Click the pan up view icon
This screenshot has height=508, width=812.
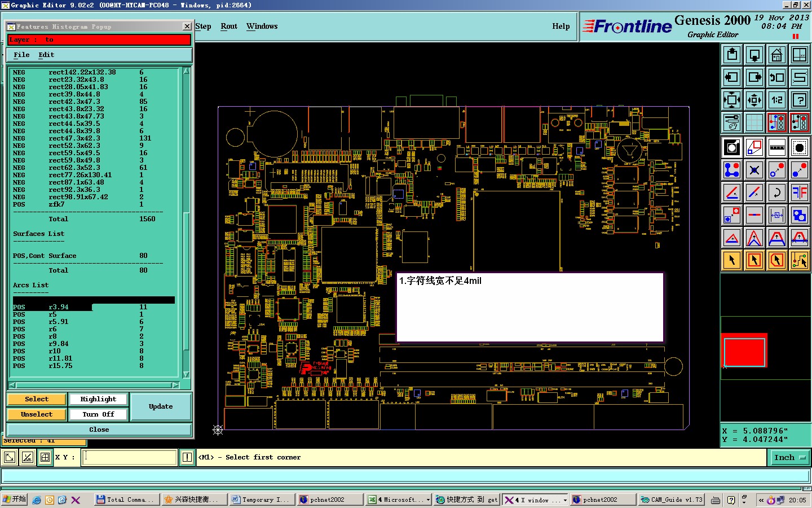(x=732, y=55)
